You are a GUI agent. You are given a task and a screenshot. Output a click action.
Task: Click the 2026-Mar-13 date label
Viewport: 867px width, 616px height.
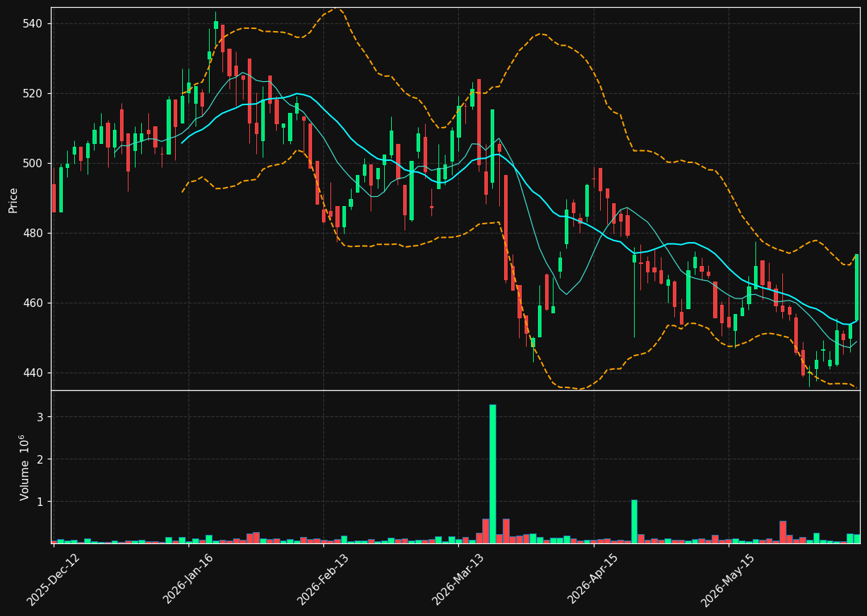(458, 579)
